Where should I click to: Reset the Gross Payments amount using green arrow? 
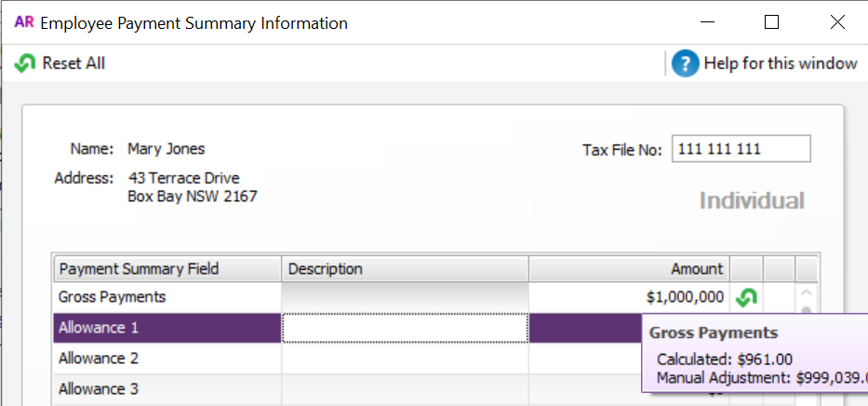pos(746,298)
